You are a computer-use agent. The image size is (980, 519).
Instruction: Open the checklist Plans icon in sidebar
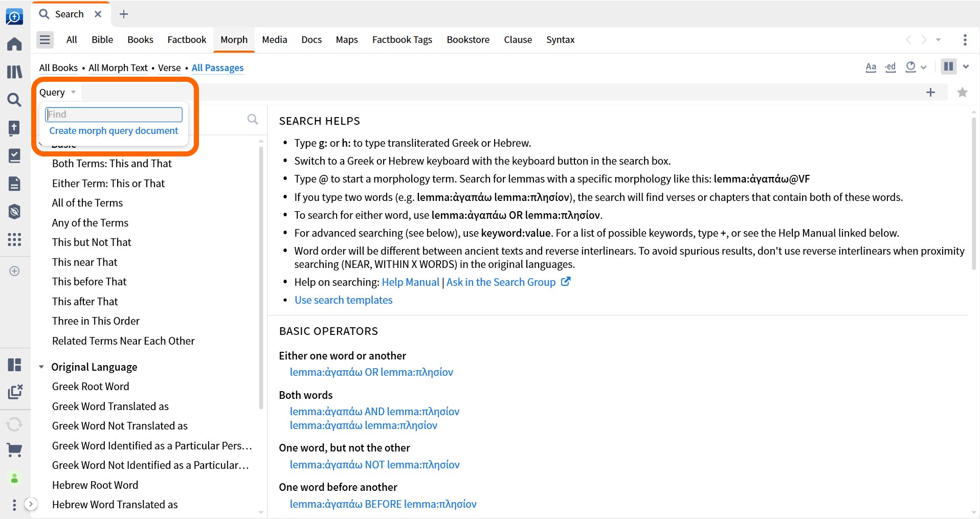[x=14, y=155]
